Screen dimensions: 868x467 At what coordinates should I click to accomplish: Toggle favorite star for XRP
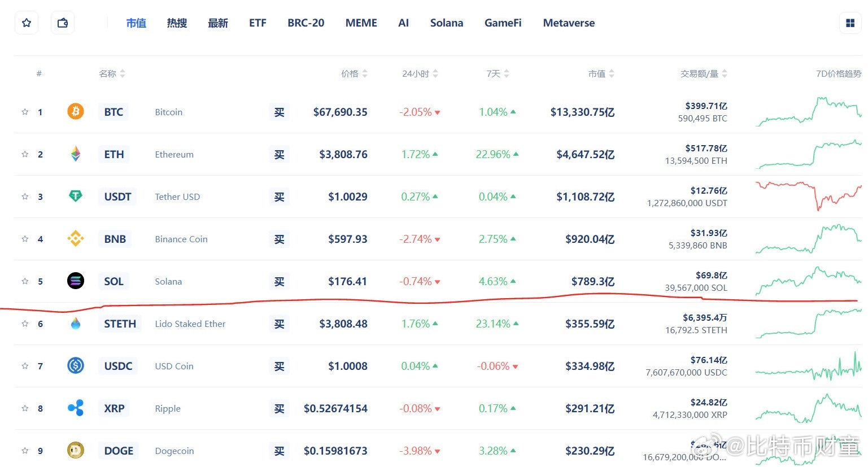[25, 408]
